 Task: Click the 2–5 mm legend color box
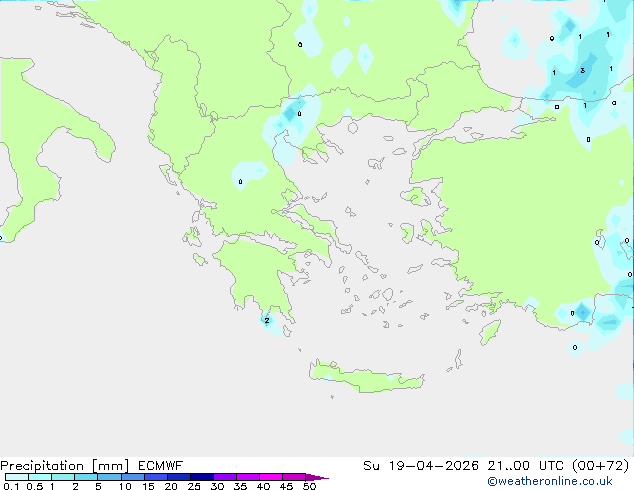86,477
